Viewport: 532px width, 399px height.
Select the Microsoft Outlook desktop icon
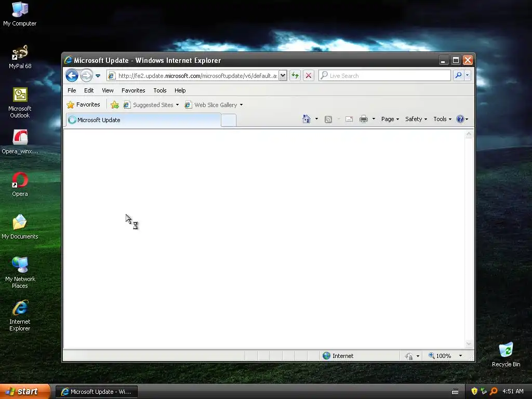click(x=20, y=103)
